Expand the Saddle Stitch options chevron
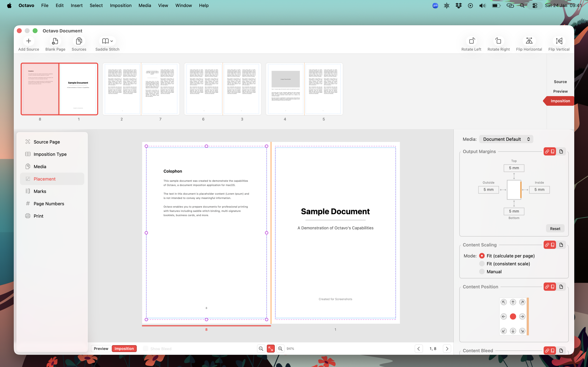 (112, 41)
